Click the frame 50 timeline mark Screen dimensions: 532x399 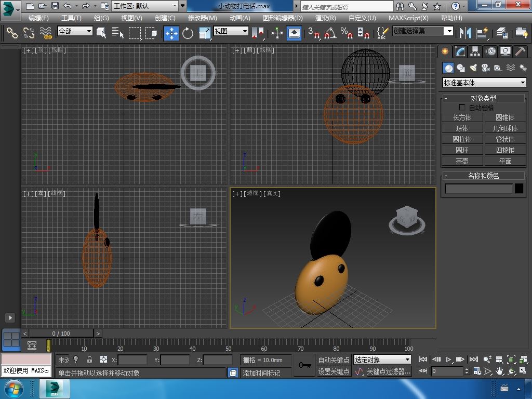229,349
